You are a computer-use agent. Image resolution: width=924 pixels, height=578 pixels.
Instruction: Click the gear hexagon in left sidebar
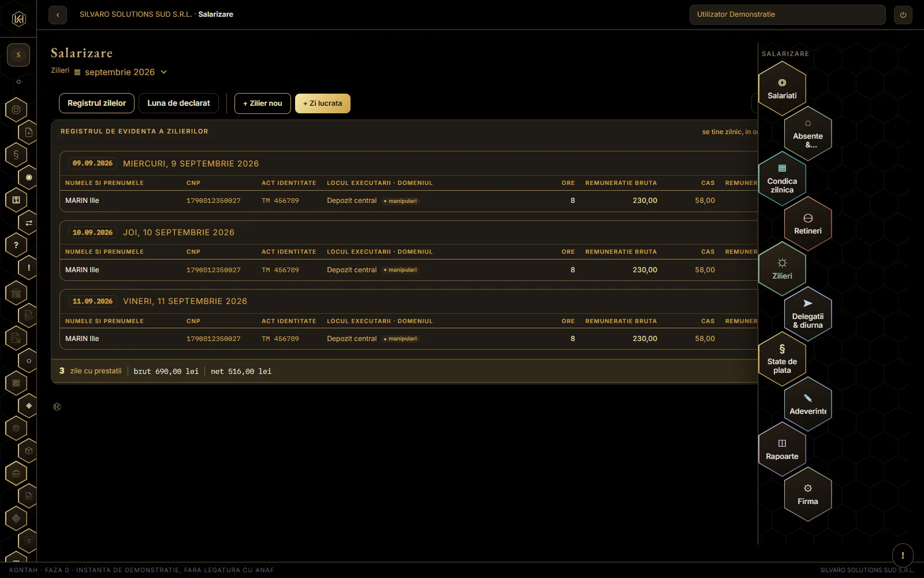(16, 428)
